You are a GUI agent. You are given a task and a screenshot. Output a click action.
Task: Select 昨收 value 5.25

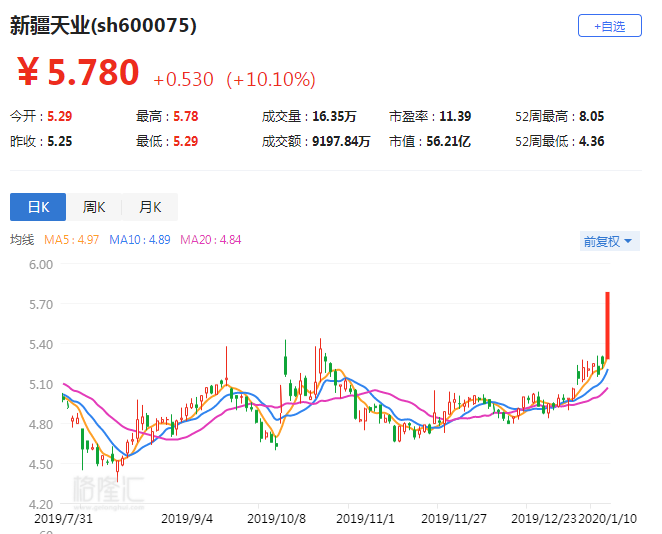(60, 141)
